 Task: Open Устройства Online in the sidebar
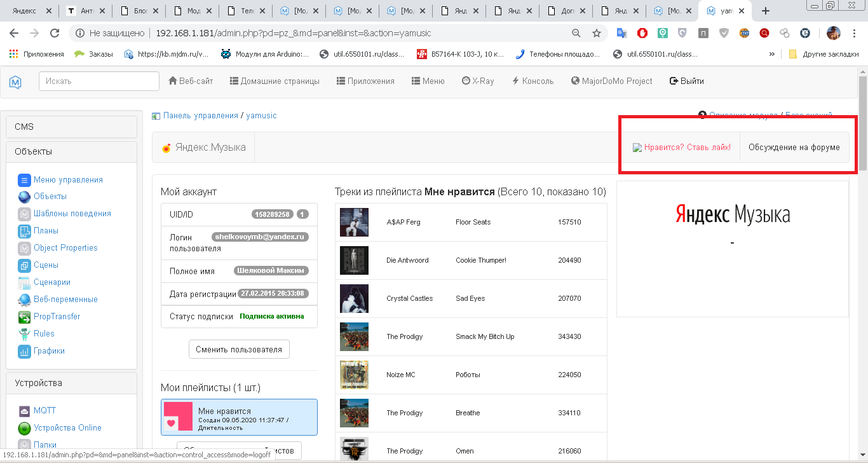pos(67,428)
